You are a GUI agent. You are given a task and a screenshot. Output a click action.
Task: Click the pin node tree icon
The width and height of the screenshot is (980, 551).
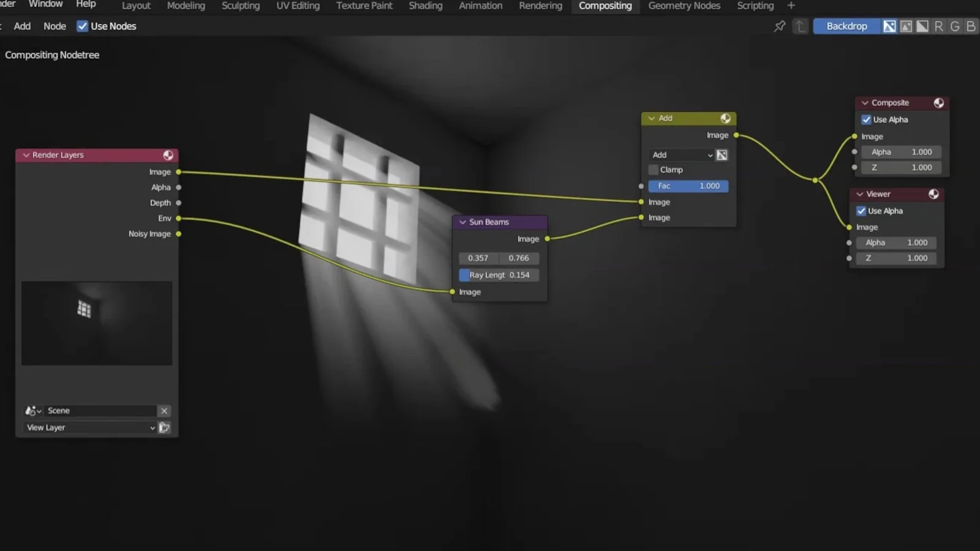click(x=779, y=26)
